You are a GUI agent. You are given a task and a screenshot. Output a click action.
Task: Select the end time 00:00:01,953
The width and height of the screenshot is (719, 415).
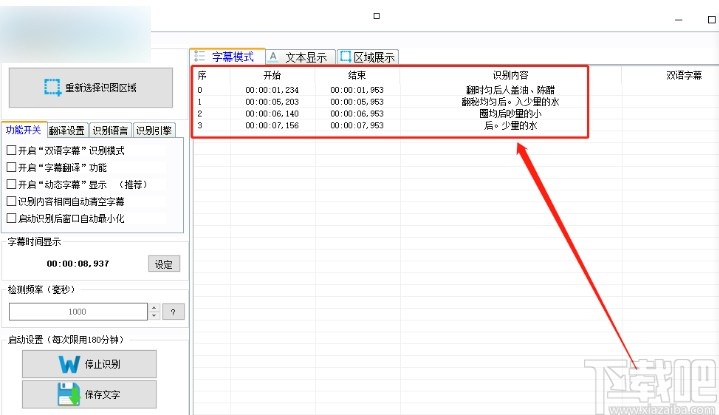click(x=357, y=90)
